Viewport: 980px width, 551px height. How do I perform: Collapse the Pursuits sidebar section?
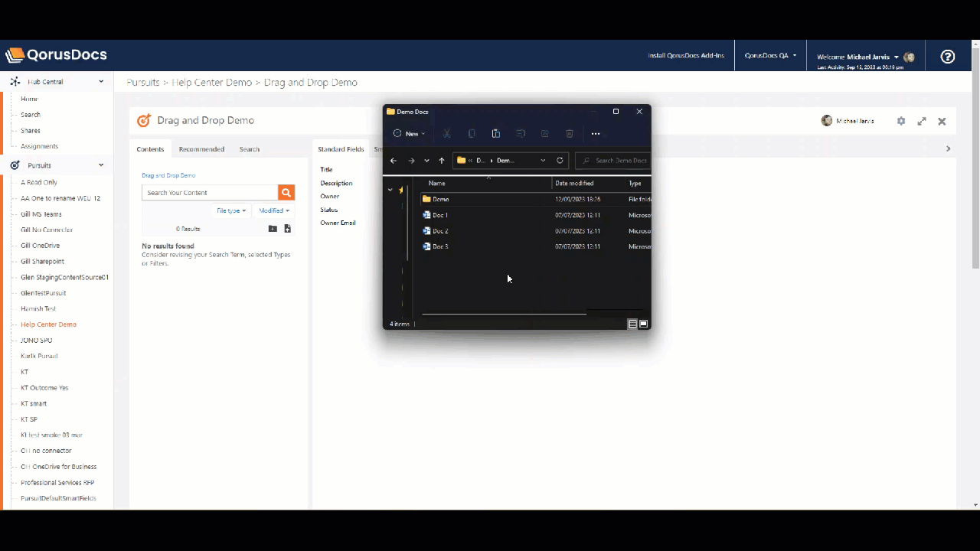pos(101,165)
